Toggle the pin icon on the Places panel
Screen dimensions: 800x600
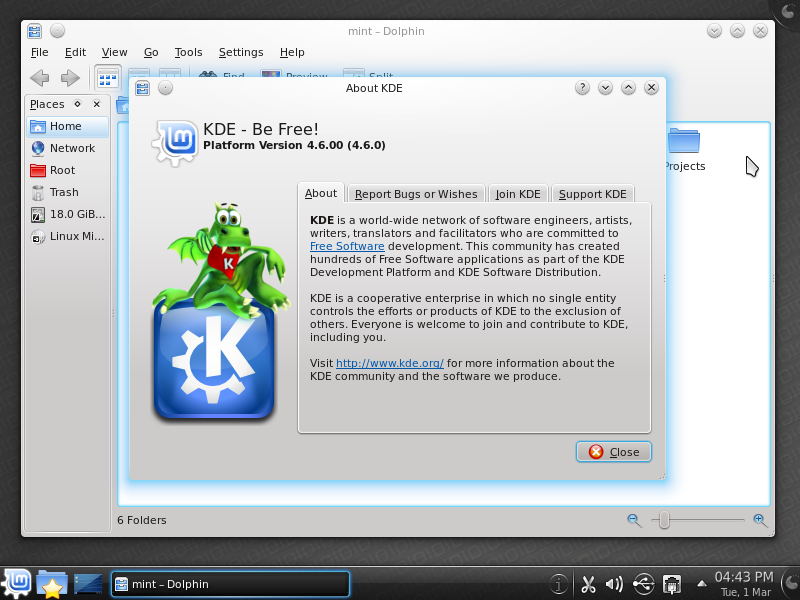click(x=76, y=103)
